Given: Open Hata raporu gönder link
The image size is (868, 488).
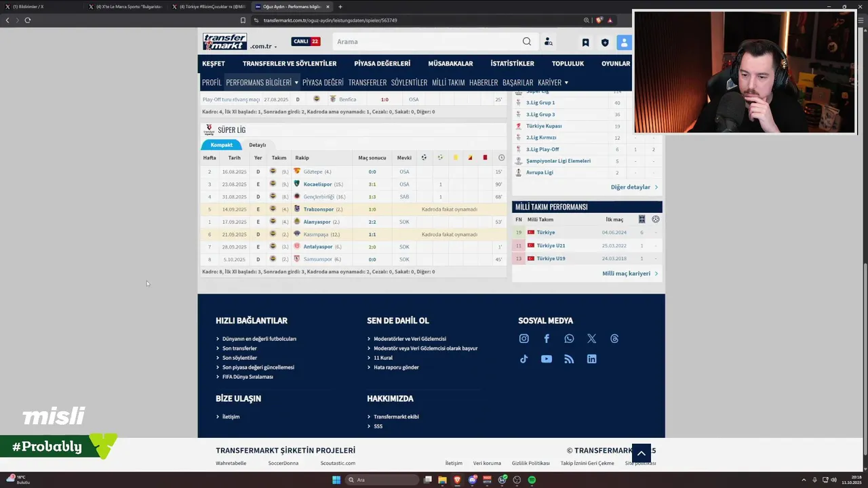Looking at the screenshot, I should click(x=396, y=367).
